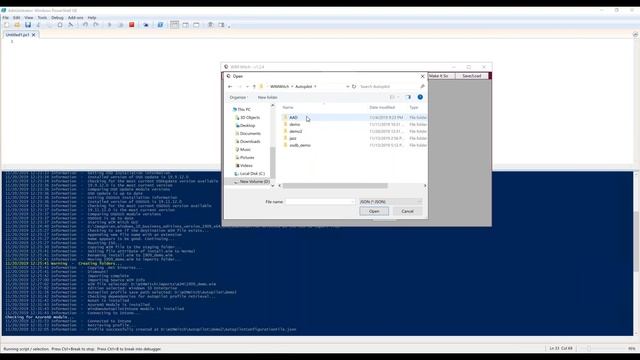Save script with the floppy disk icon

point(28,25)
